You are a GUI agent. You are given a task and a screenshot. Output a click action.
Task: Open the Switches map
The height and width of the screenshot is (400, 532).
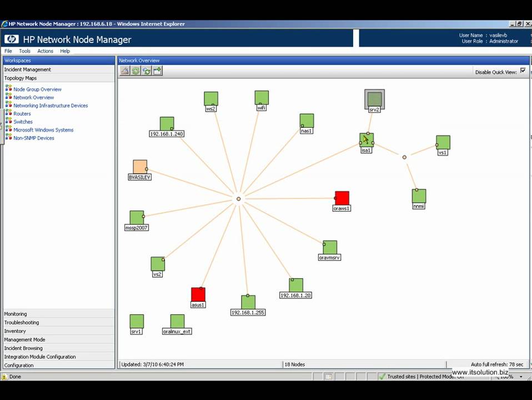(x=23, y=122)
